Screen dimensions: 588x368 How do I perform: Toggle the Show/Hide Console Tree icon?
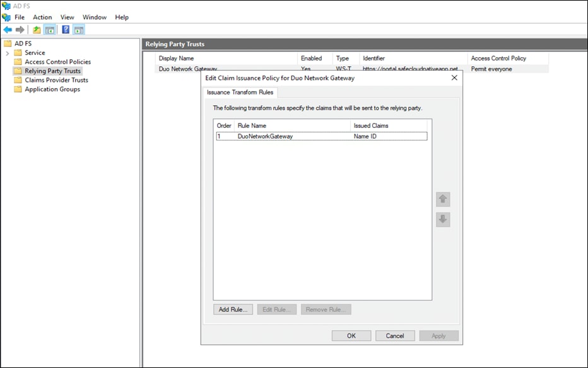point(49,30)
